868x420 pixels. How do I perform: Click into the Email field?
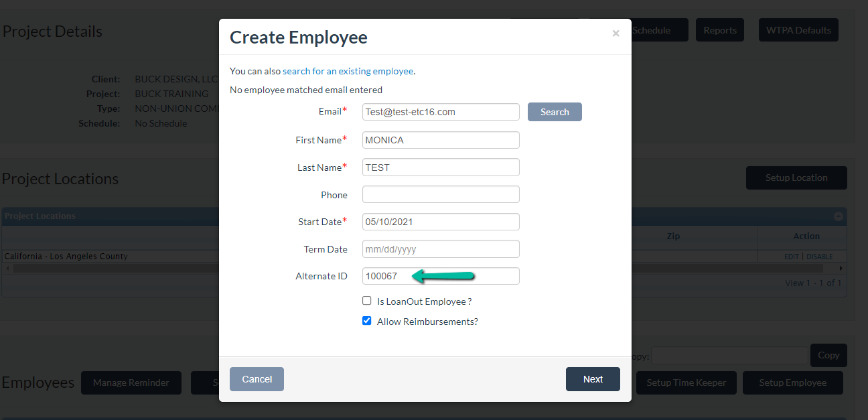441,112
